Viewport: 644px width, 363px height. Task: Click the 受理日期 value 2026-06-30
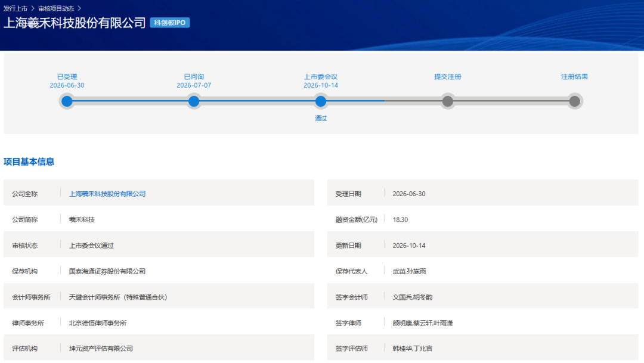(409, 194)
